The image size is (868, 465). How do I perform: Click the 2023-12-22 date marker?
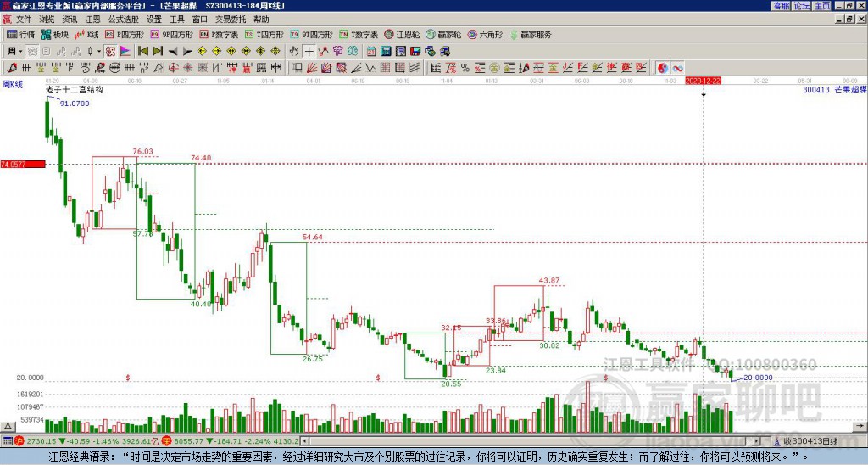coord(703,81)
